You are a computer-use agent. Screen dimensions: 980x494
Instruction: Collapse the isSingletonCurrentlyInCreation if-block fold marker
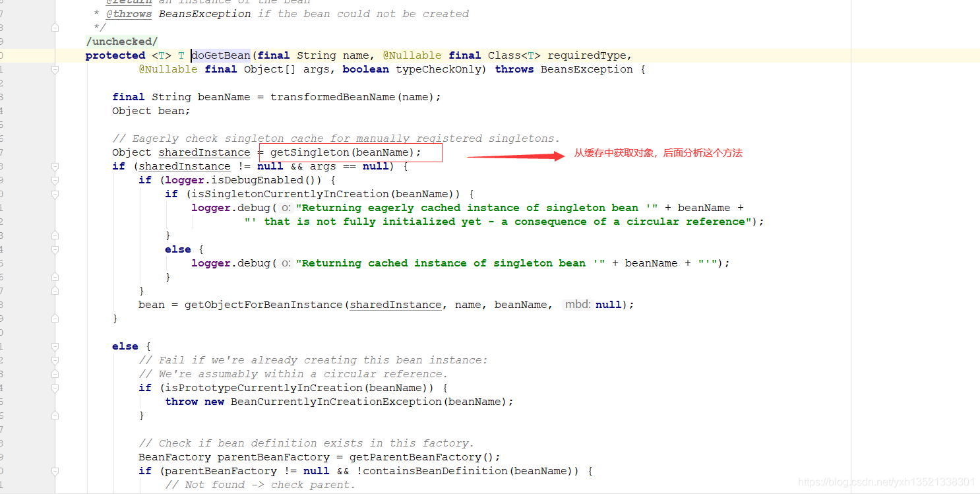[x=55, y=194]
